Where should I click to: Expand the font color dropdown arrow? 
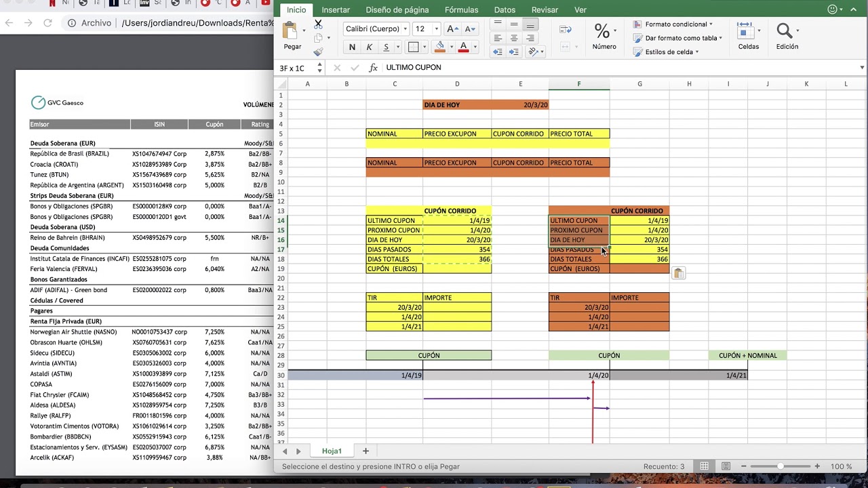[x=475, y=47]
